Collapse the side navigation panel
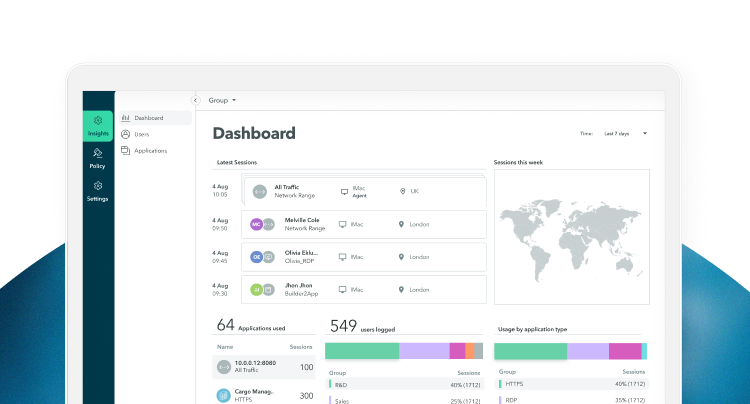 point(195,100)
